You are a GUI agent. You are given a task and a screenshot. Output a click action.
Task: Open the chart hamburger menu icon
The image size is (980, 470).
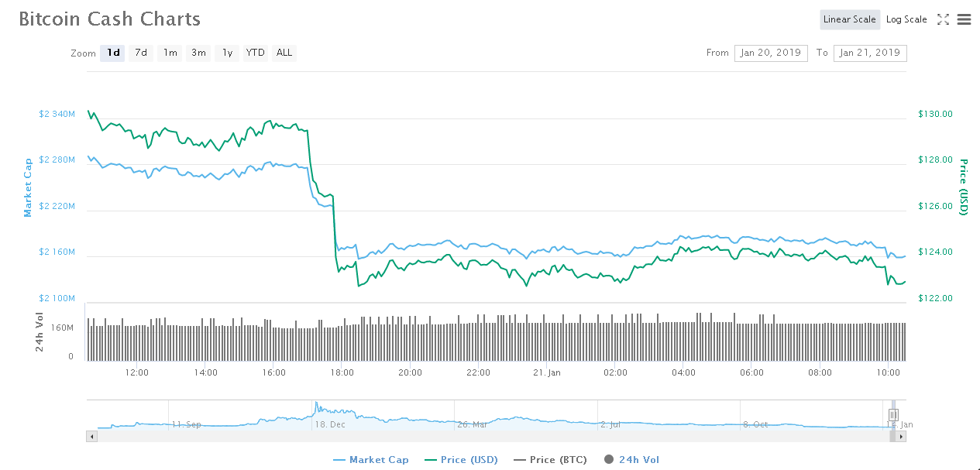pyautogui.click(x=964, y=19)
